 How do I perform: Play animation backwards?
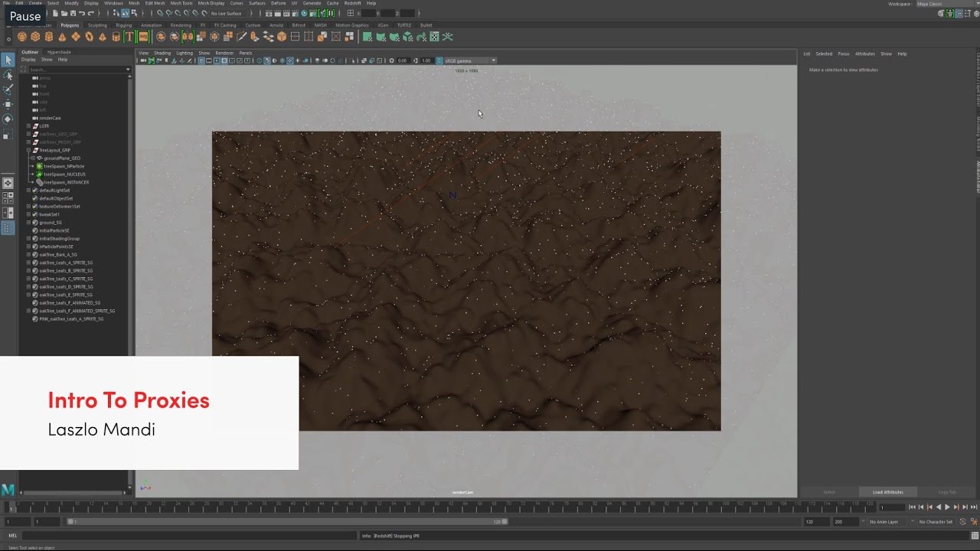(939, 507)
